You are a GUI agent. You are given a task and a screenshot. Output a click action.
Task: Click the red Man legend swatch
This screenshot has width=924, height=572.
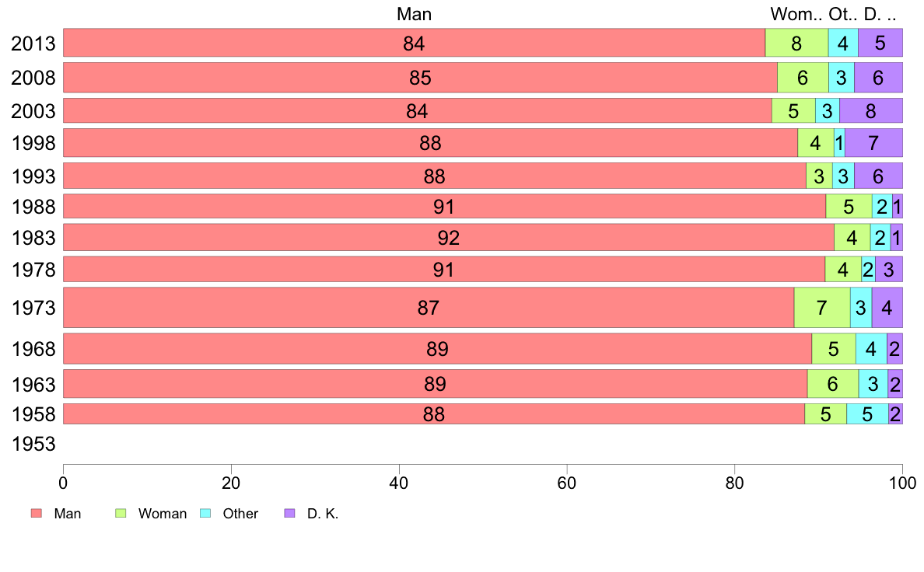37,513
